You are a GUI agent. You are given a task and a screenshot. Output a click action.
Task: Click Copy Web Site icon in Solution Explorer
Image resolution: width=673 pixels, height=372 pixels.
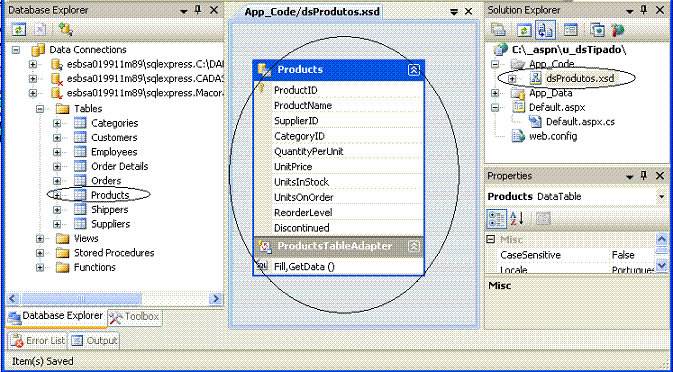pos(597,30)
